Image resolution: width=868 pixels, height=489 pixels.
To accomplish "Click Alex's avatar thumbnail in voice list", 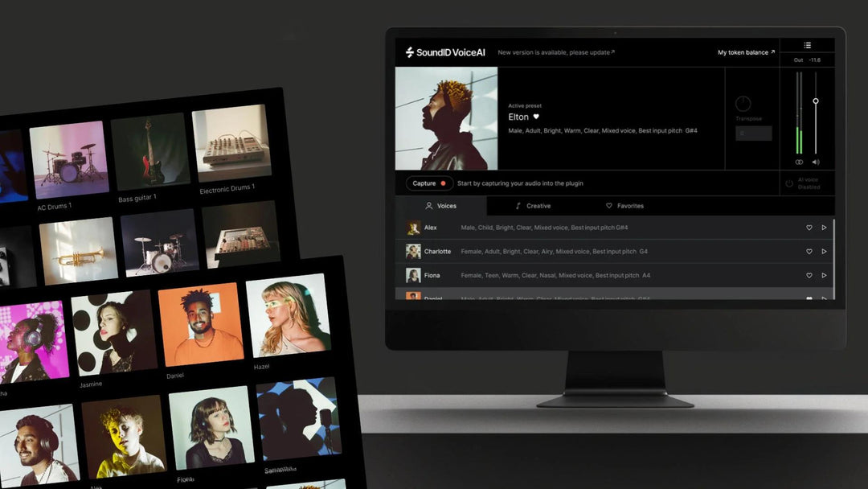I will coord(413,228).
